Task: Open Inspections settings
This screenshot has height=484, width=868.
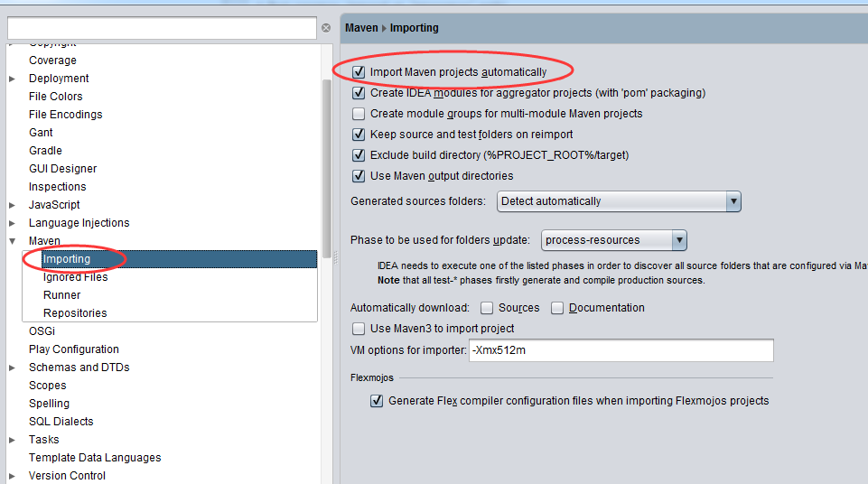Action: 58,187
